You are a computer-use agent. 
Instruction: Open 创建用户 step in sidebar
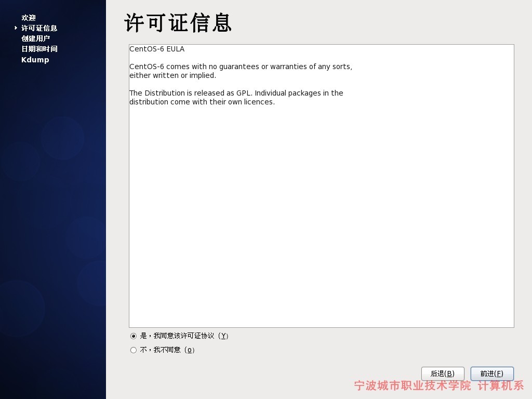(36, 38)
